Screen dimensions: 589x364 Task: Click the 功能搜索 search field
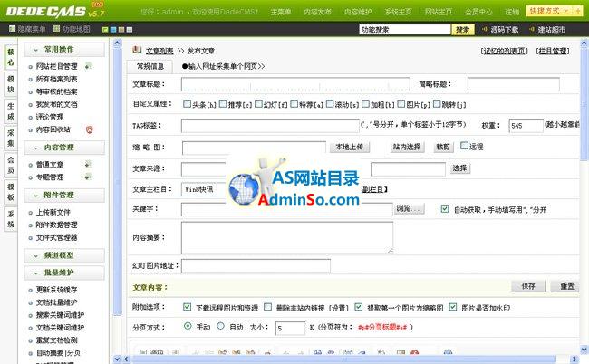405,29
